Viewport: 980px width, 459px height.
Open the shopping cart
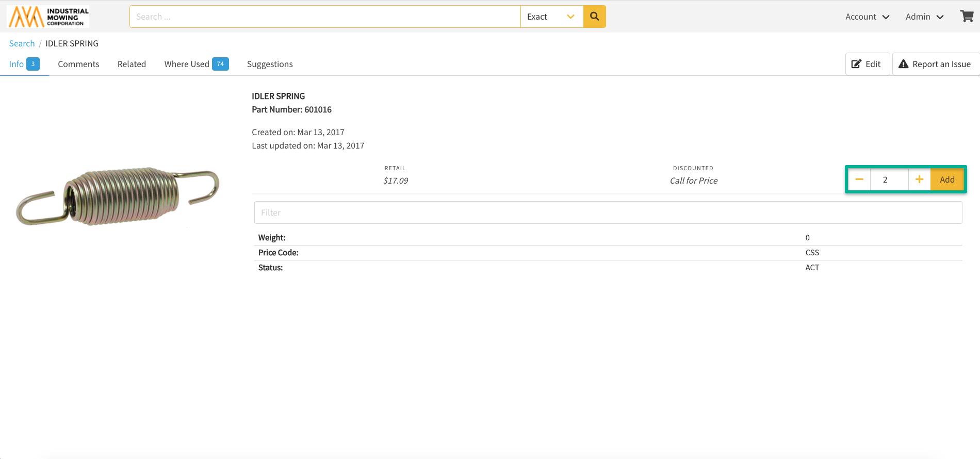967,17
